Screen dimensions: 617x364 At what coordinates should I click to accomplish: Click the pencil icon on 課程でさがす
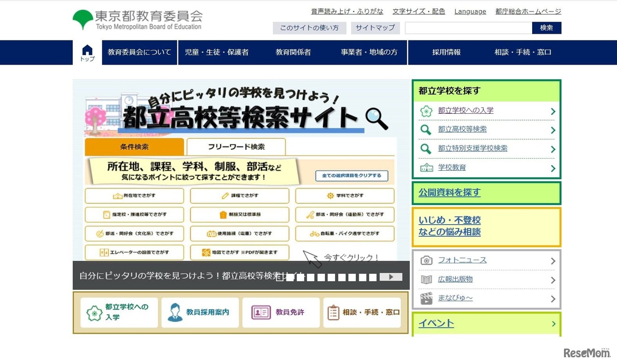coord(225,196)
